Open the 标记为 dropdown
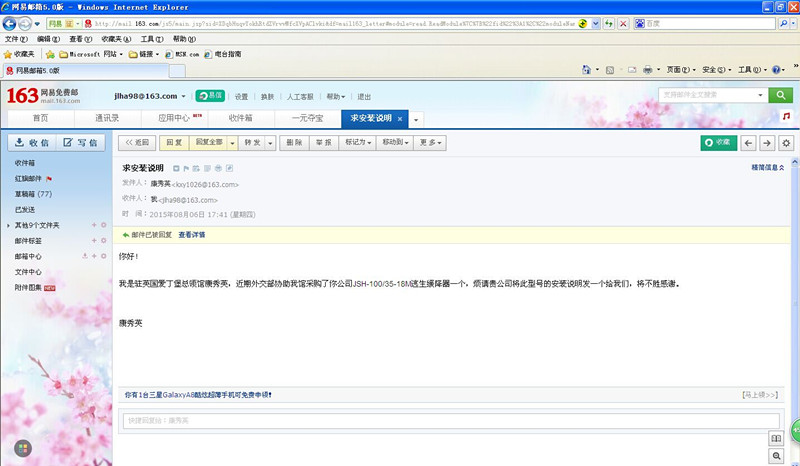Viewport: 800px width, 466px height. click(x=358, y=143)
